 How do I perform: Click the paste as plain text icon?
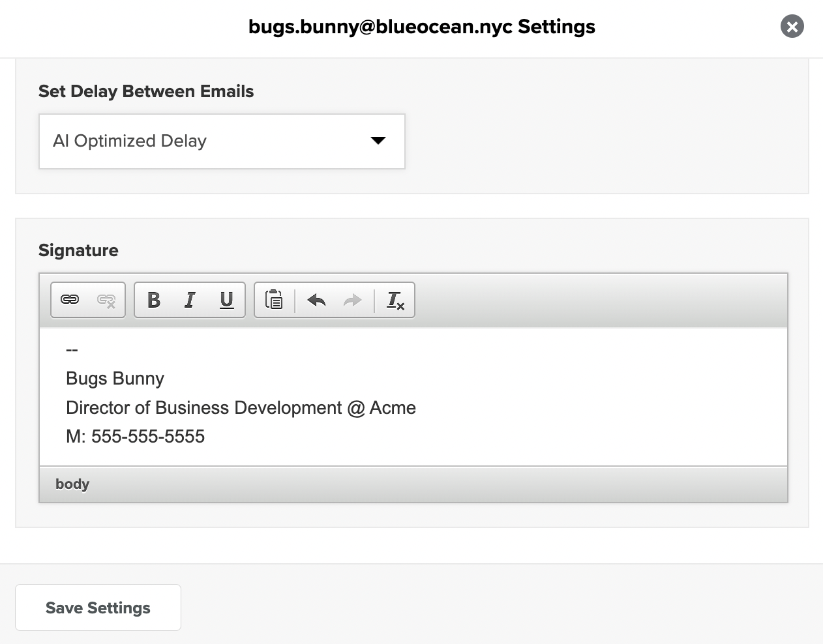coord(274,300)
